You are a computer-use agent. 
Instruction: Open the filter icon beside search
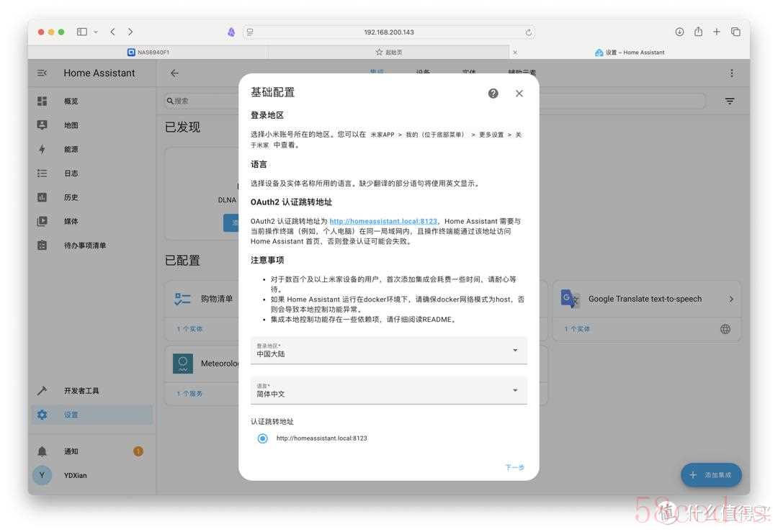click(x=729, y=101)
